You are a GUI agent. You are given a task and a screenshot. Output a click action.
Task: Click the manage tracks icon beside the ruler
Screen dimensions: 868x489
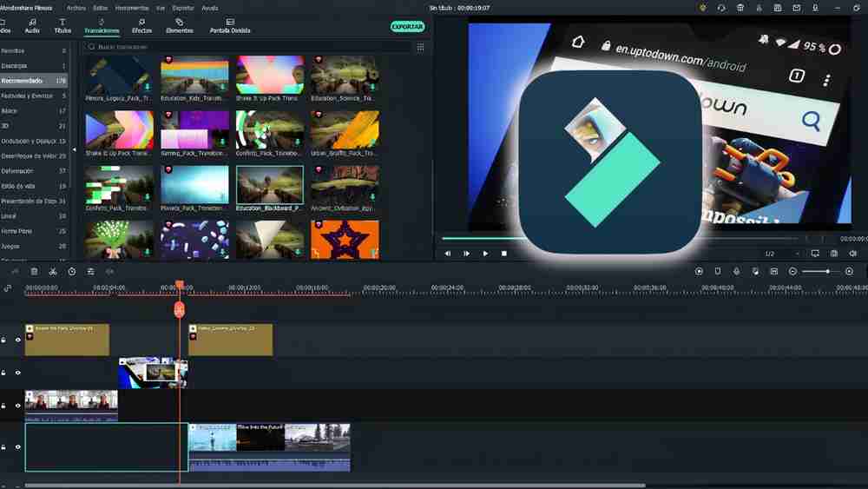(7, 288)
